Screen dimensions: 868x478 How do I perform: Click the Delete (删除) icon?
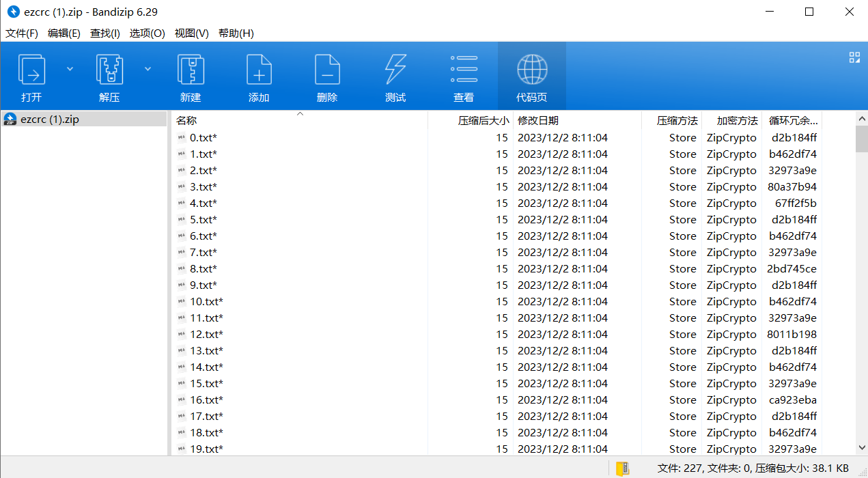coord(327,69)
